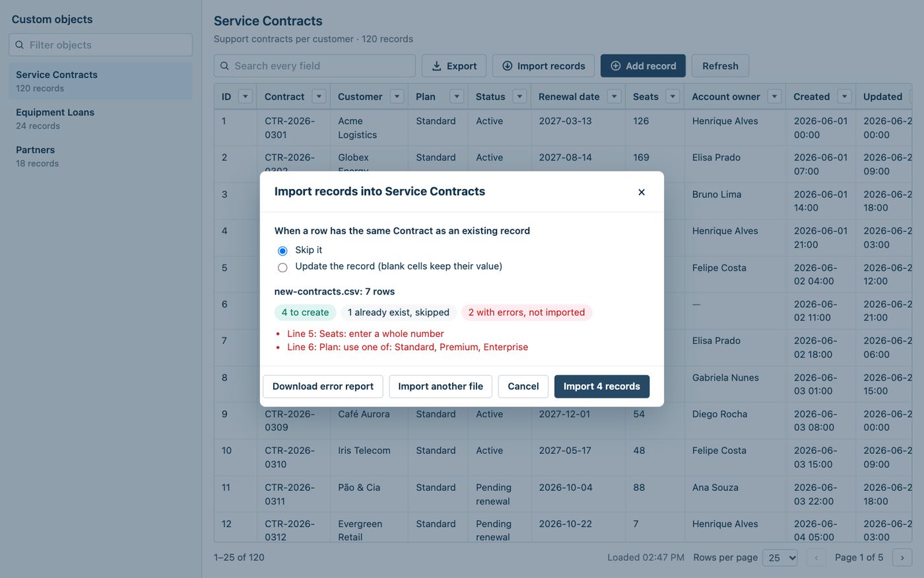Open the Status column dropdown arrow
This screenshot has width=924, height=578.
(519, 96)
